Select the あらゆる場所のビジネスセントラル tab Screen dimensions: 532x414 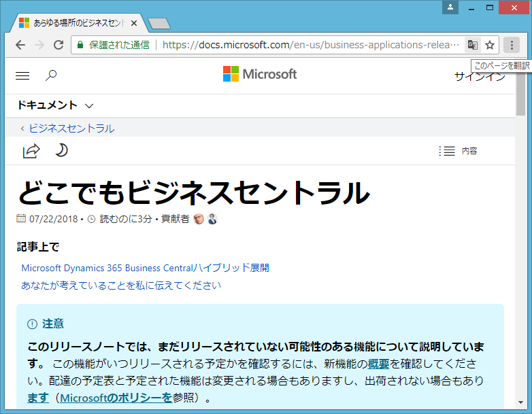pos(78,23)
